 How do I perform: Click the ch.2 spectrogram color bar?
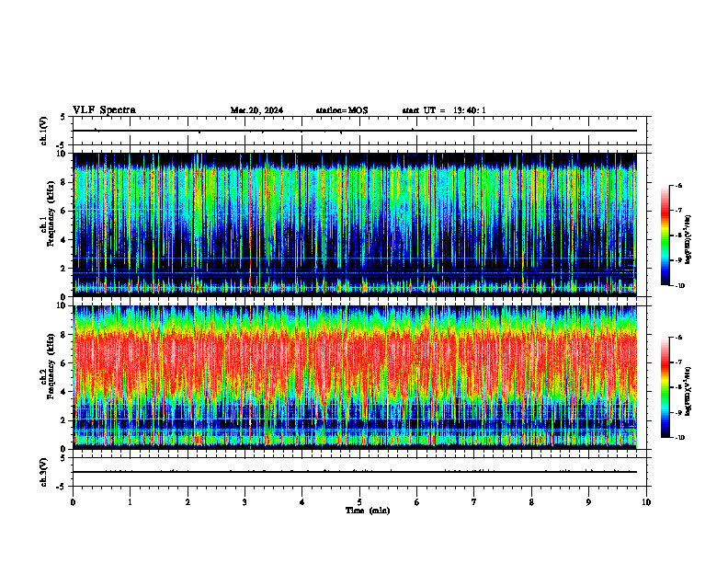665,387
